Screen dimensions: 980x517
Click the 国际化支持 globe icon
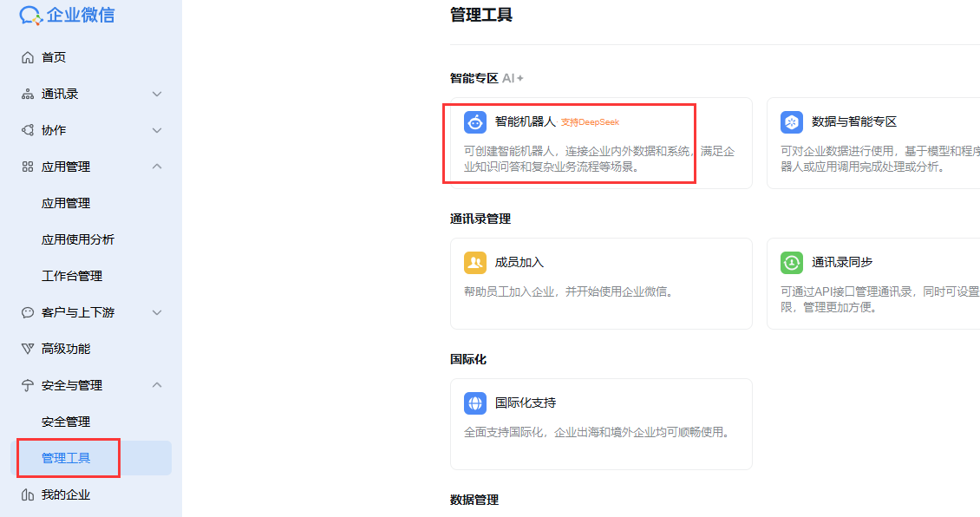tap(474, 402)
